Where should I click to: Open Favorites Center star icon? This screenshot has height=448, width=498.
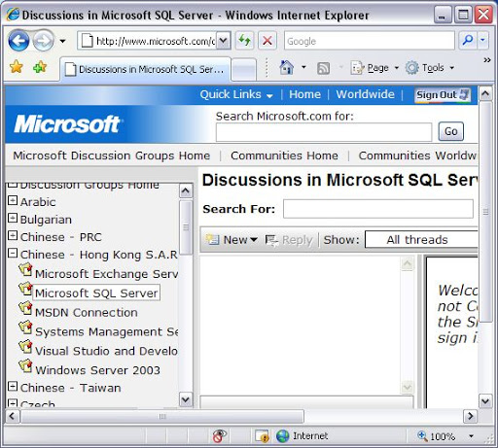(16, 67)
